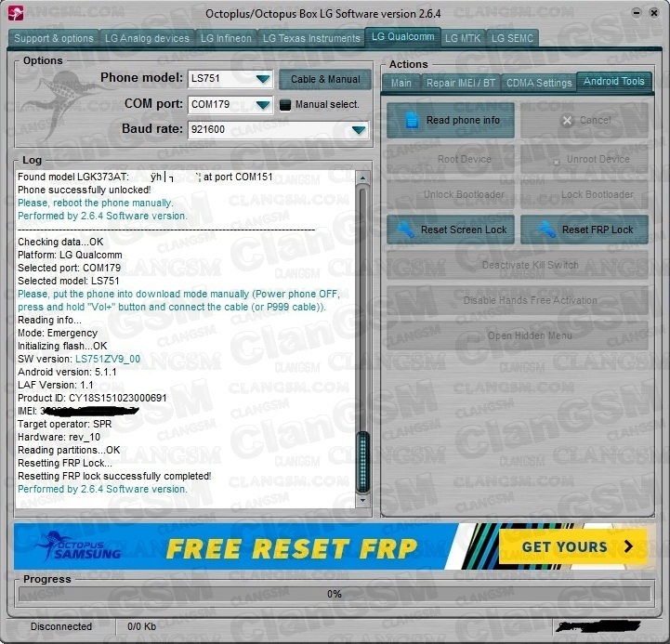Click the GET YOURS banner button
This screenshot has height=644, width=670.
coord(572,546)
